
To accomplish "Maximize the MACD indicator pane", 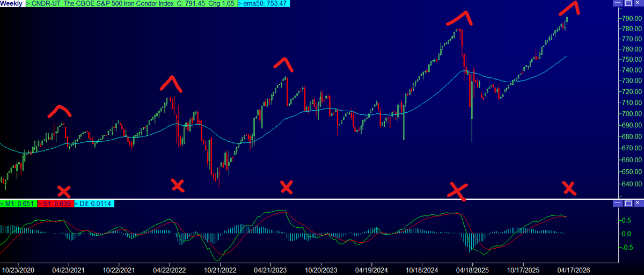I will (x=628, y=204).
